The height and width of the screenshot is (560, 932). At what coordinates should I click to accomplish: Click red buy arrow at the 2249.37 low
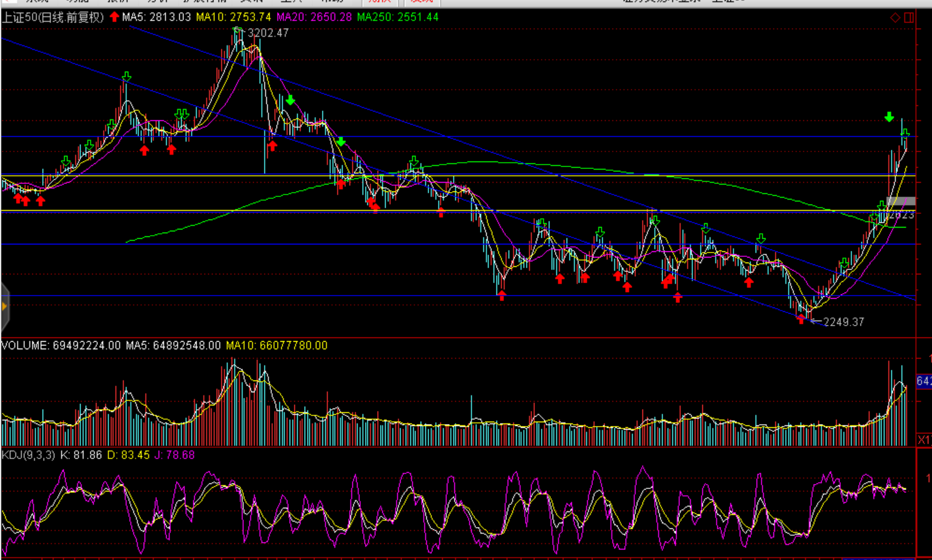coord(801,319)
